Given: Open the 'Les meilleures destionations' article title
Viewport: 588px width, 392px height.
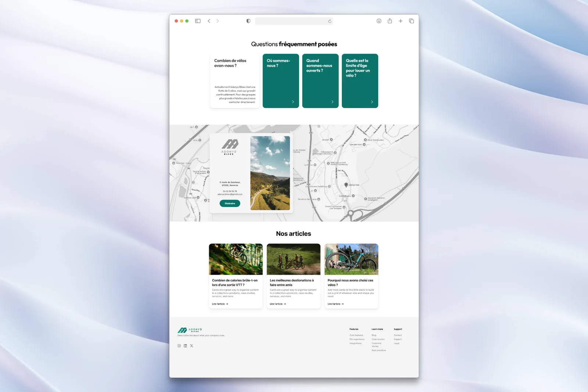Looking at the screenshot, I should point(292,283).
